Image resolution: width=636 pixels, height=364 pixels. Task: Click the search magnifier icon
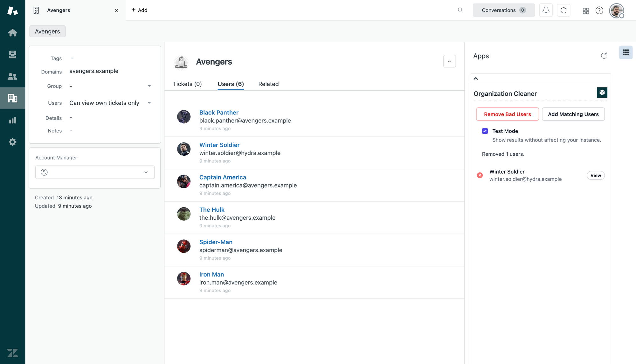pos(460,10)
